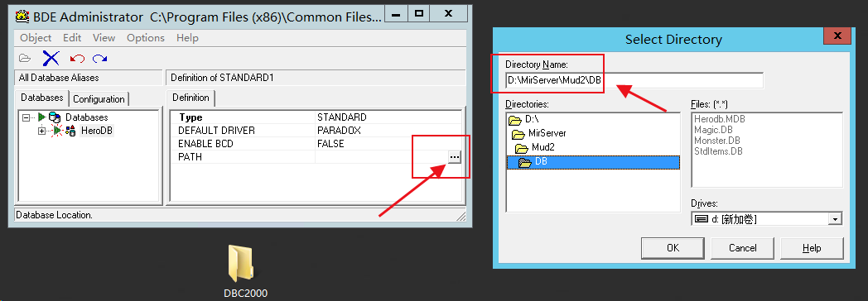The height and width of the screenshot is (301, 868).
Task: Open the Options menu
Action: pyautogui.click(x=146, y=37)
